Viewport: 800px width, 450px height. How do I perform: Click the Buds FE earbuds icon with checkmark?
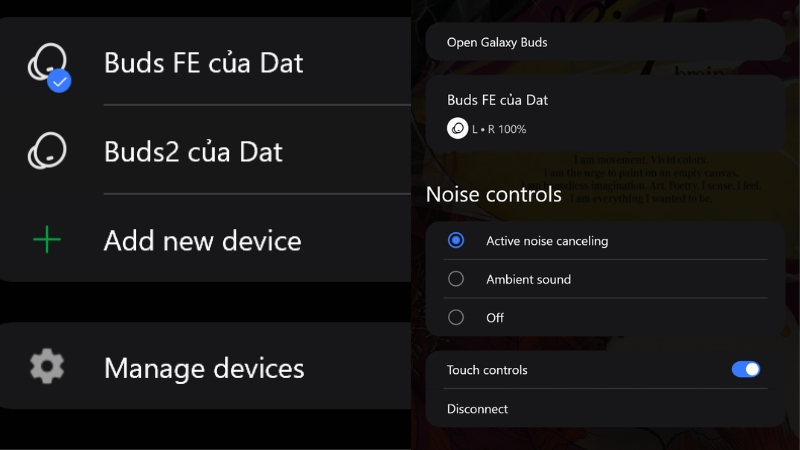(47, 65)
